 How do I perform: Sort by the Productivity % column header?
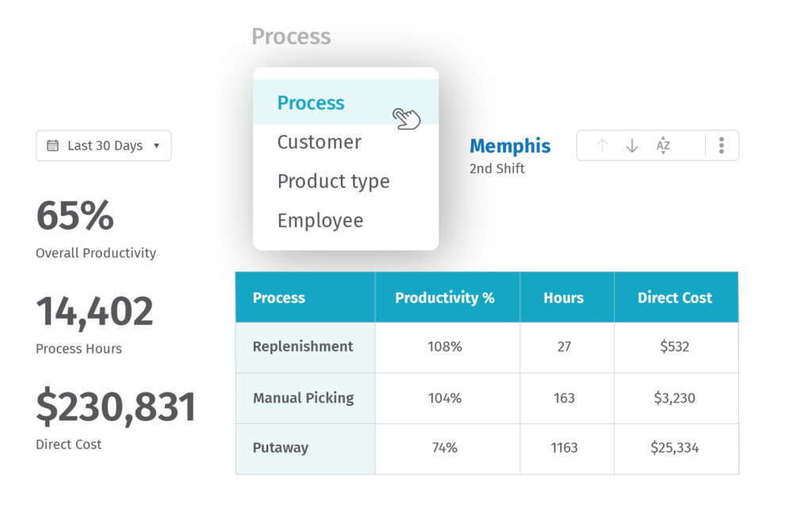(x=446, y=297)
